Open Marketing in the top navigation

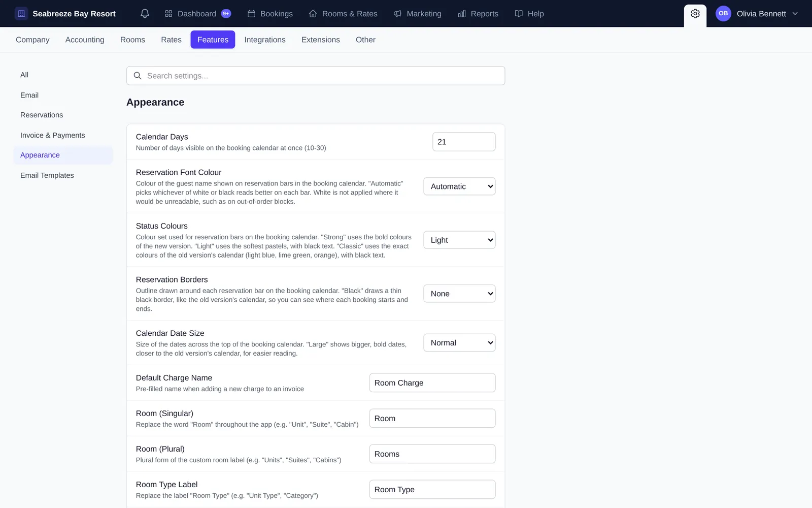417,14
